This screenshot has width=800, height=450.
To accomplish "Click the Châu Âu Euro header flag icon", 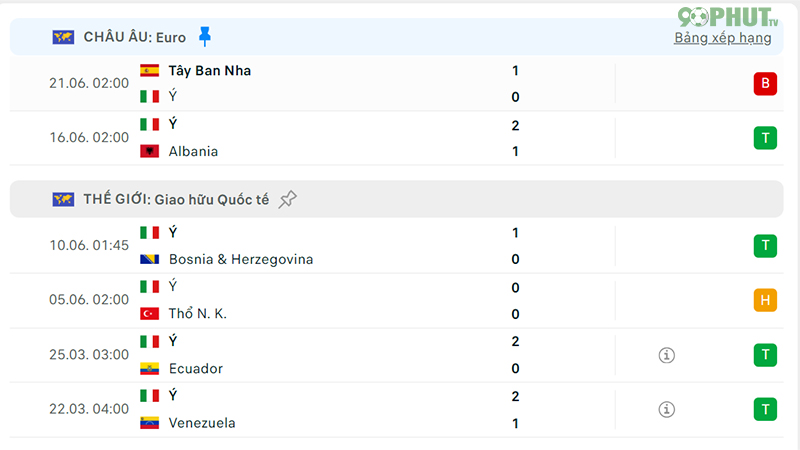I will pyautogui.click(x=63, y=37).
